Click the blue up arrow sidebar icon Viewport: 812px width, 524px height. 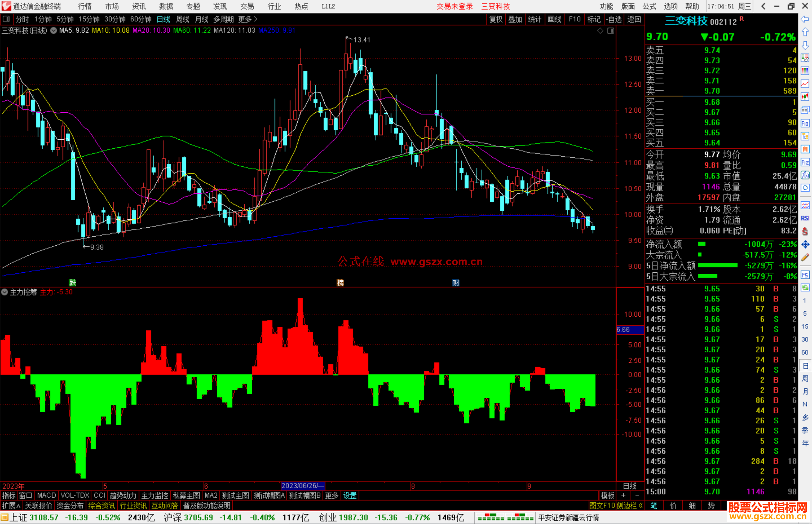[805, 32]
